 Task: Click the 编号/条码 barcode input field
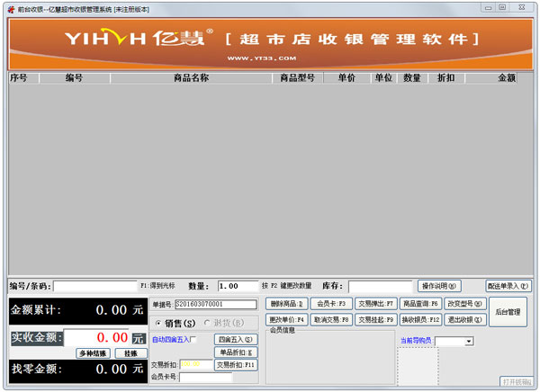(x=95, y=286)
